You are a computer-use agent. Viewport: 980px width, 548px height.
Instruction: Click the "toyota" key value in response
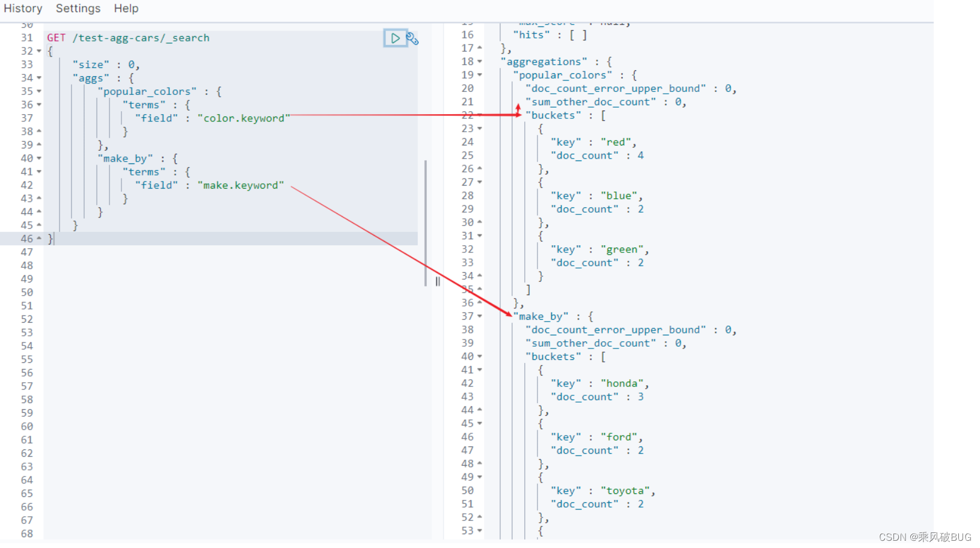[625, 491]
